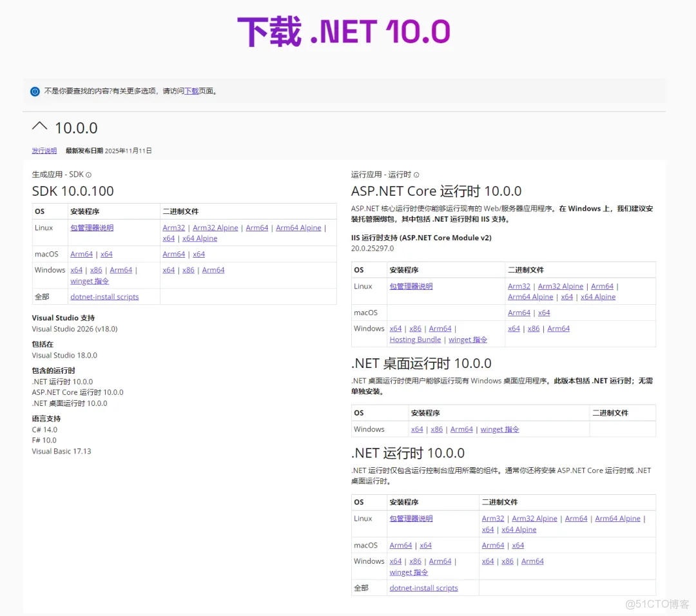
Task: Click the info icon beside 运行应用 - 运行时
Action: pos(417,174)
